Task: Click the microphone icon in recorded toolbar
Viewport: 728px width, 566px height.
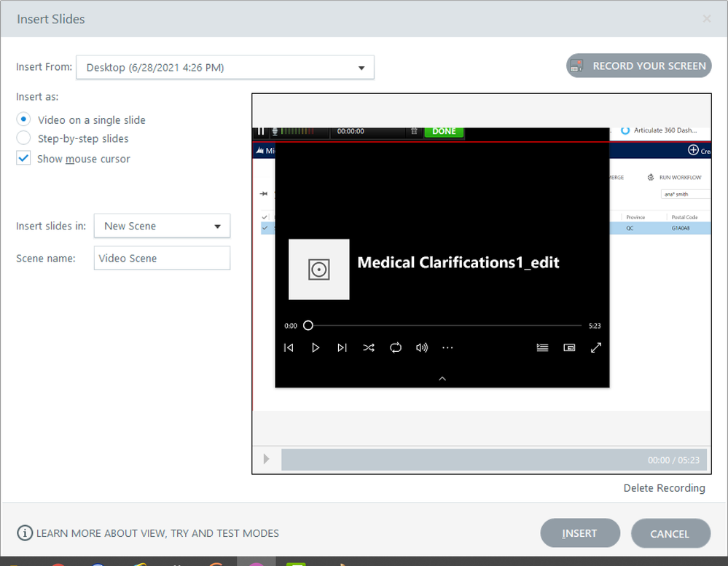Action: click(275, 132)
